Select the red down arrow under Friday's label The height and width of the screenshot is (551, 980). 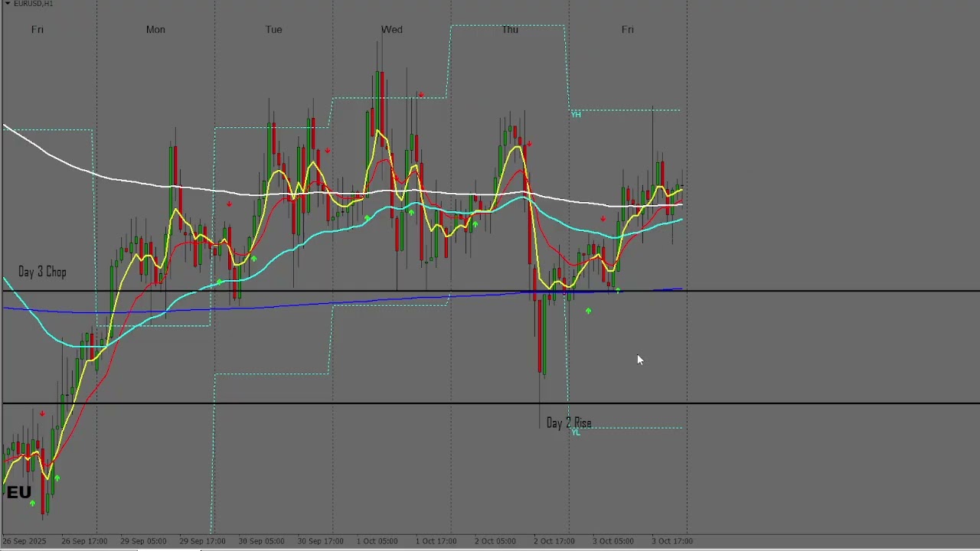click(603, 220)
